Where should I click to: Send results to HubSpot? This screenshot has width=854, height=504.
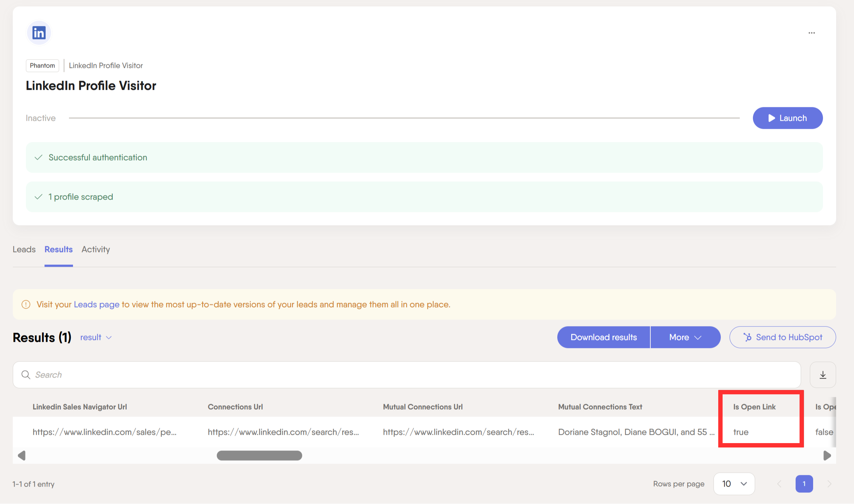pos(782,337)
